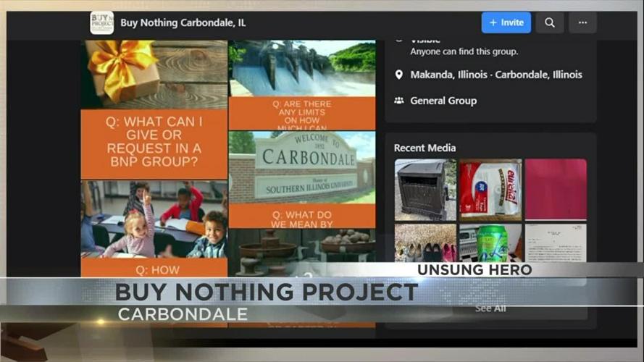
Task: Open the document letter media thumbnail
Action: [x=556, y=243]
